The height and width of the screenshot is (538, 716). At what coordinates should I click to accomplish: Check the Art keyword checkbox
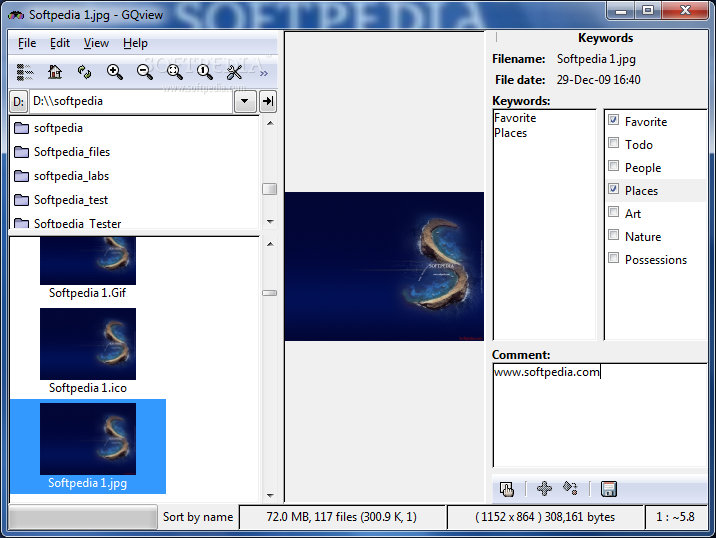coord(614,212)
